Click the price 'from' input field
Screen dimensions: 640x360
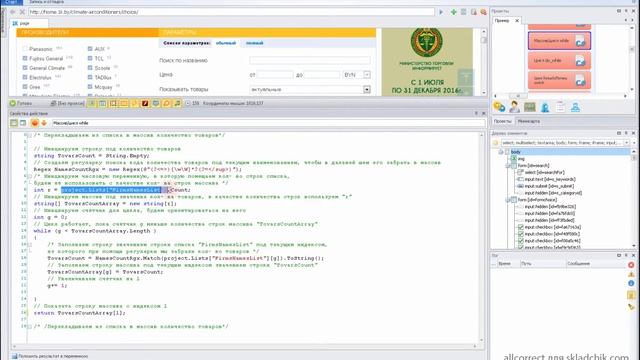275,75
